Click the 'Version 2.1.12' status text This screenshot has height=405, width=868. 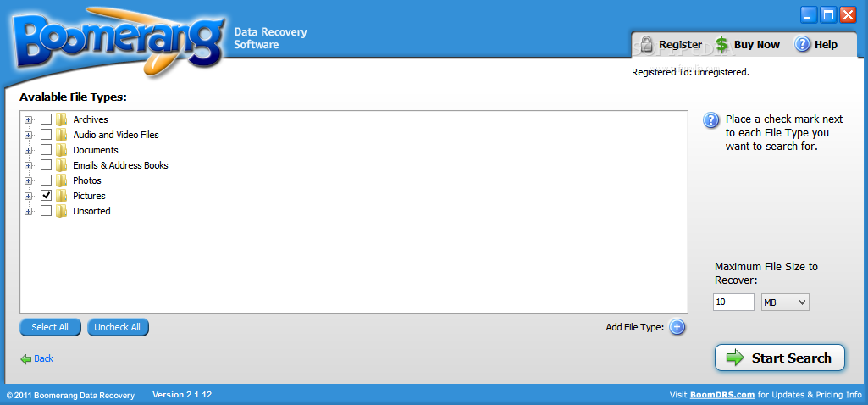click(x=182, y=395)
